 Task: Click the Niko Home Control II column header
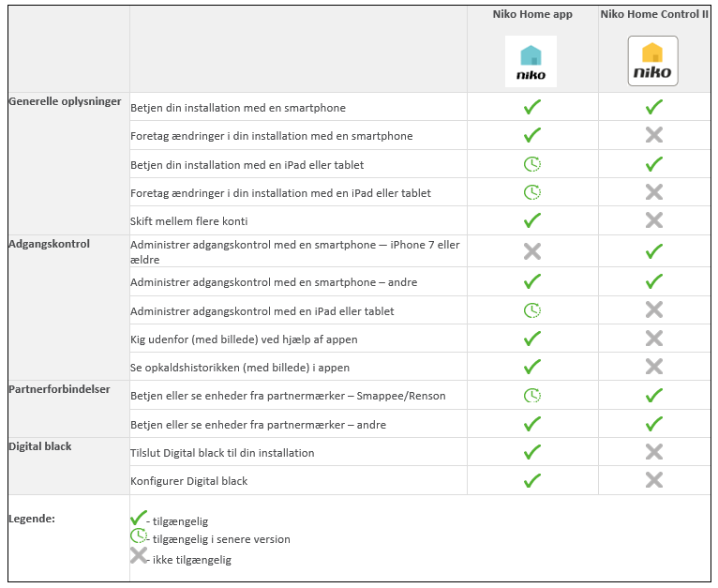tap(654, 15)
